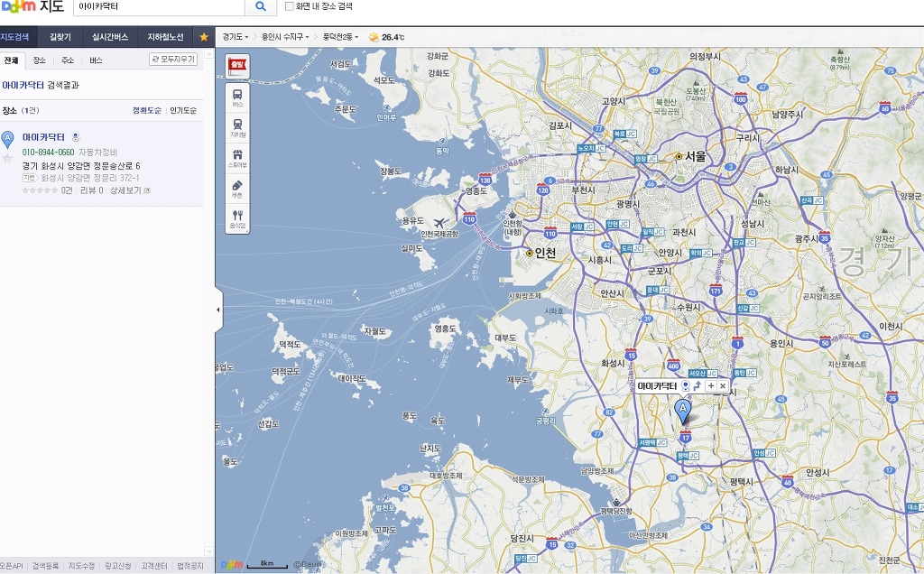Click the 아이카닥터 name in the map popup
Screen dimensions: 924x574
tap(657, 386)
